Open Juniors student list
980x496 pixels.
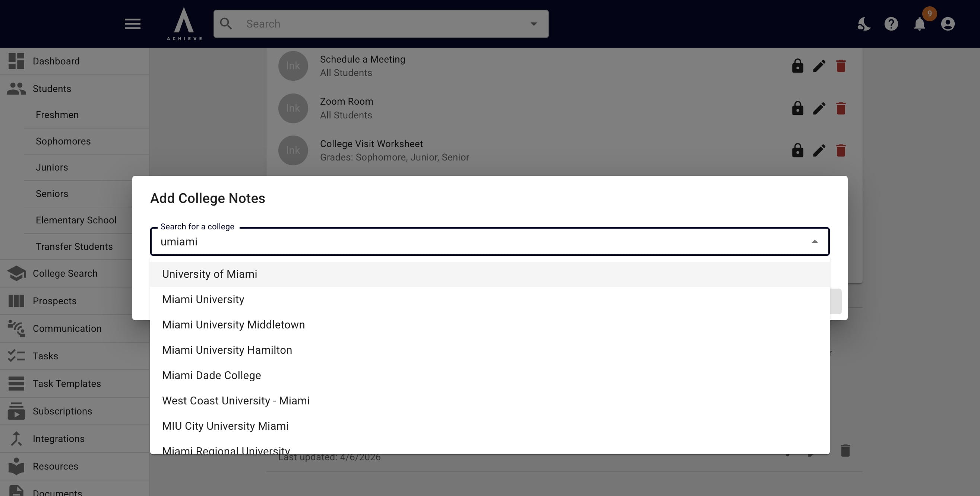click(x=86, y=167)
